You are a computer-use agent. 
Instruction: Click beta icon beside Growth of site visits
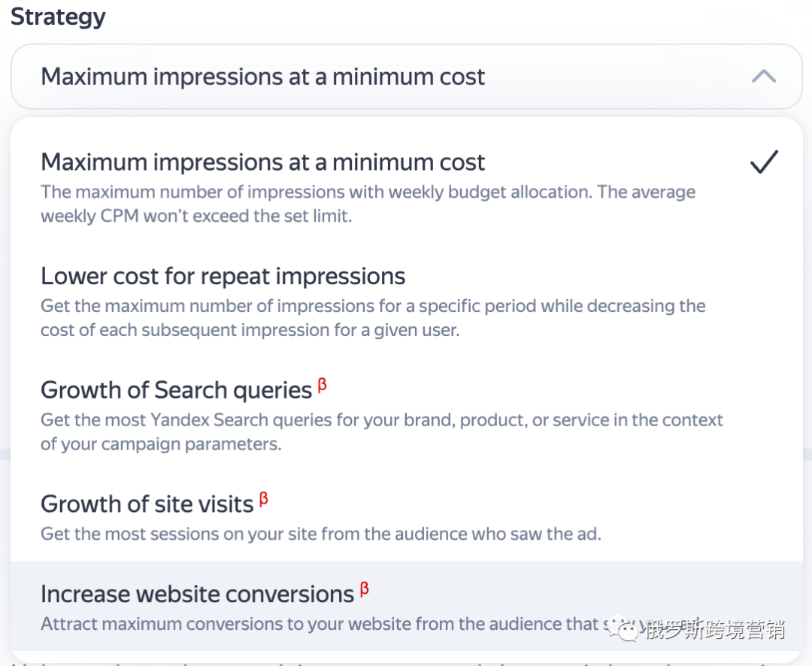[x=264, y=500]
